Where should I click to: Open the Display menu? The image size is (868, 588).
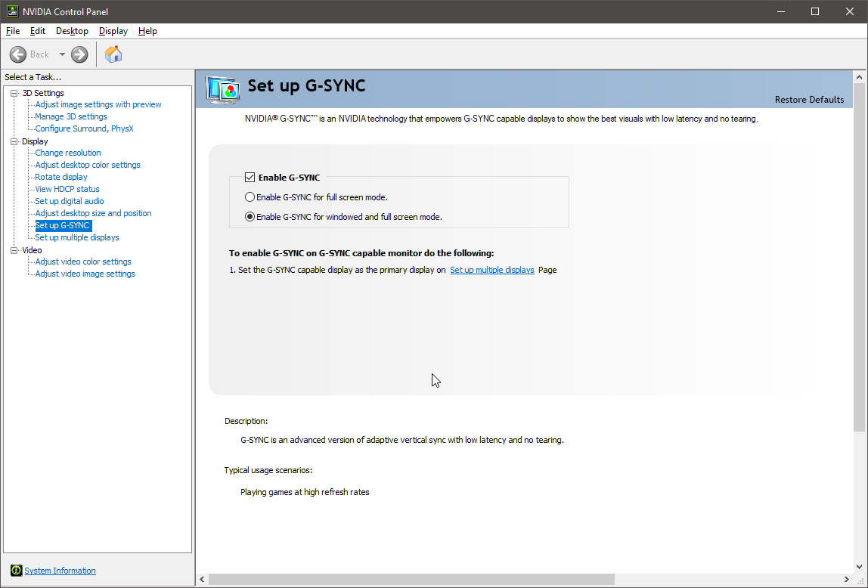(x=113, y=31)
